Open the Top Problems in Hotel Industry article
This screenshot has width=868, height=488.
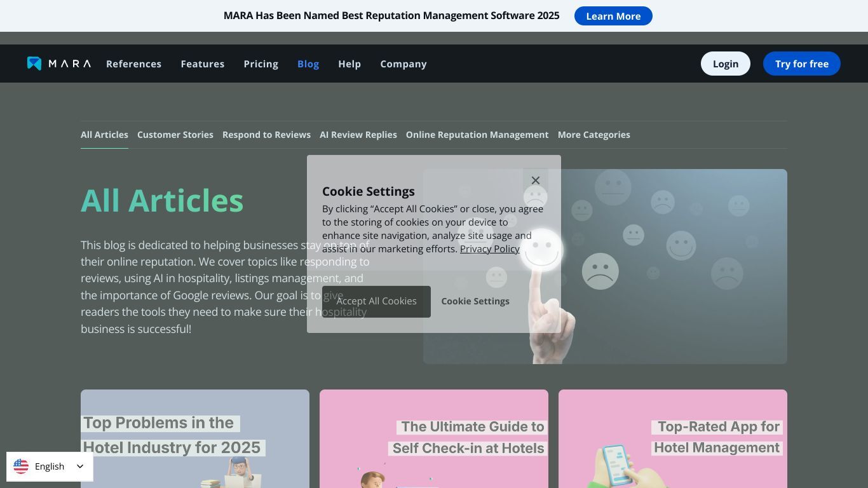195,438
